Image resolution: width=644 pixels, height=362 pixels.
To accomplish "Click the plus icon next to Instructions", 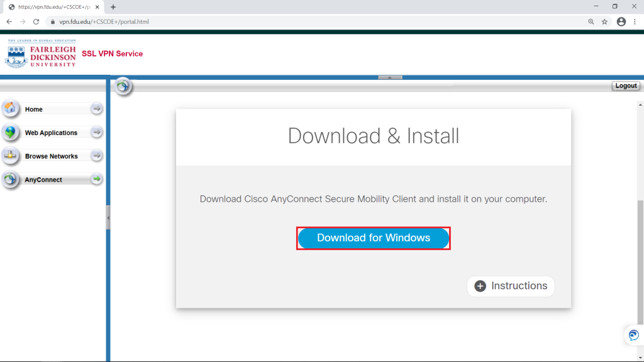I will click(x=480, y=286).
